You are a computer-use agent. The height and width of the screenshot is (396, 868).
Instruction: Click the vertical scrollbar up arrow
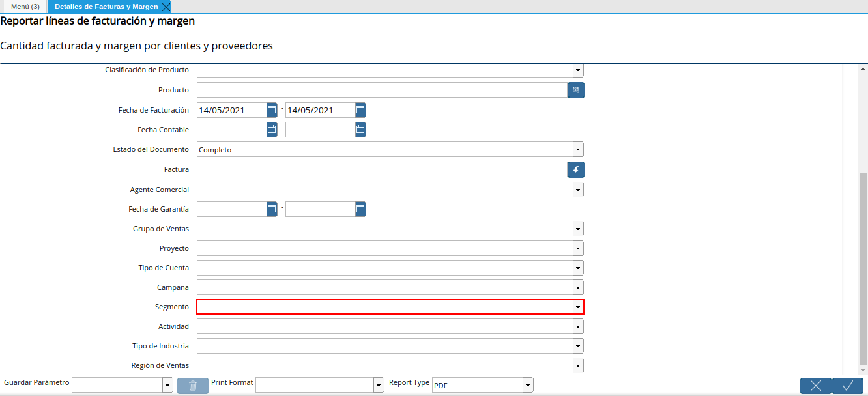[863, 69]
